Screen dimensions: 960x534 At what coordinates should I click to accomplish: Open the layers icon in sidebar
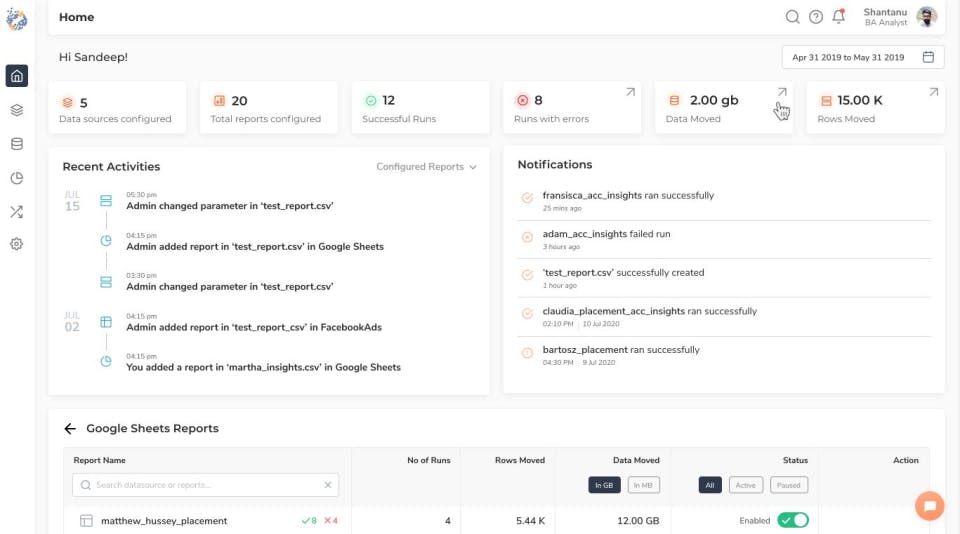click(x=16, y=110)
